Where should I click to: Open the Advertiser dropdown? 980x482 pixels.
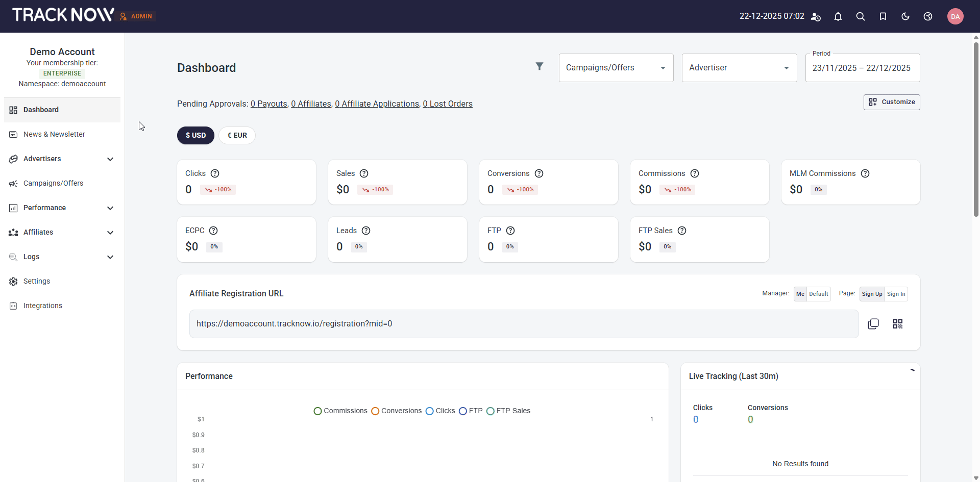pyautogui.click(x=739, y=68)
